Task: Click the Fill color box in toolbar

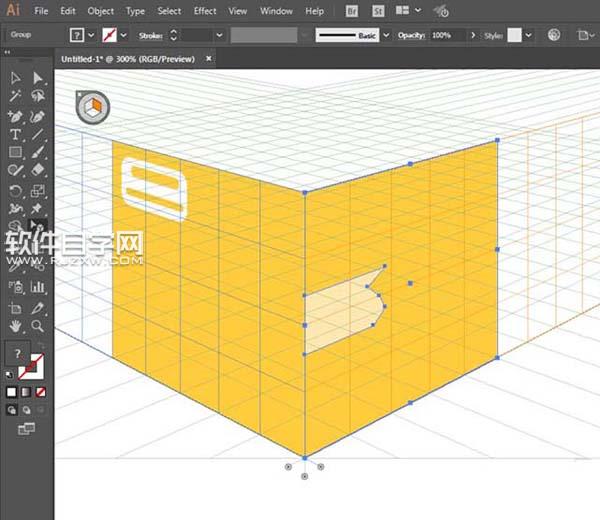Action: (x=17, y=353)
